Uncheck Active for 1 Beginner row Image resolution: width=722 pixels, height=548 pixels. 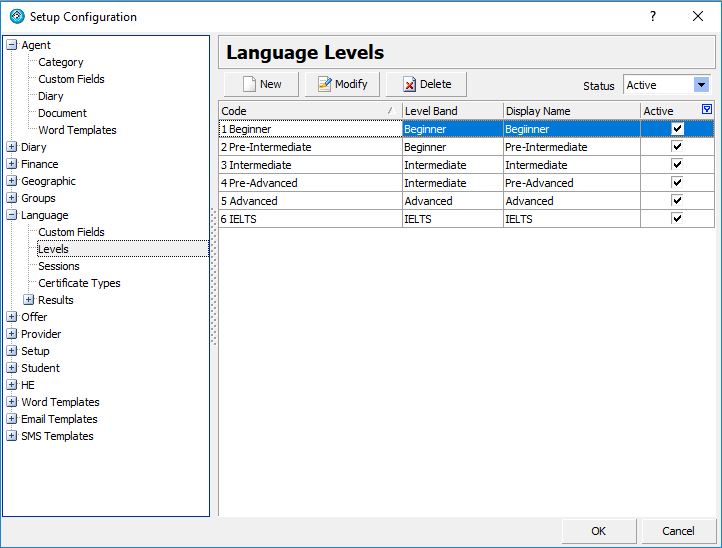(677, 129)
